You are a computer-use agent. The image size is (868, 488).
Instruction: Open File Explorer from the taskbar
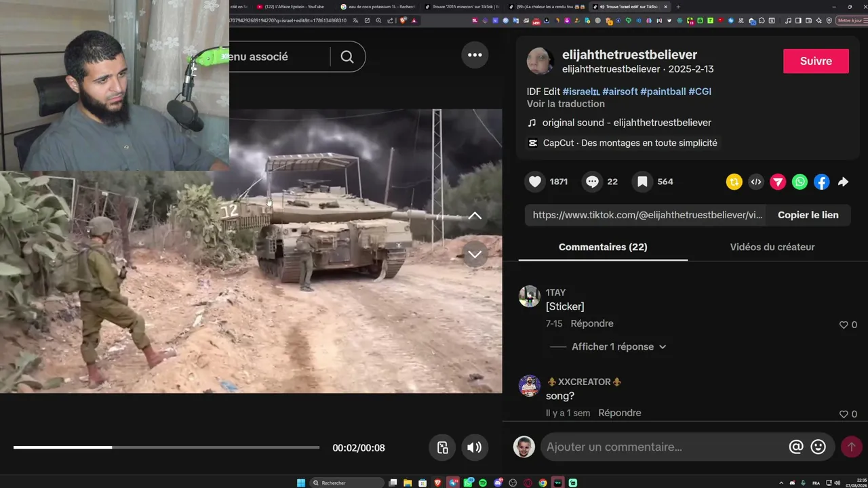point(408,483)
